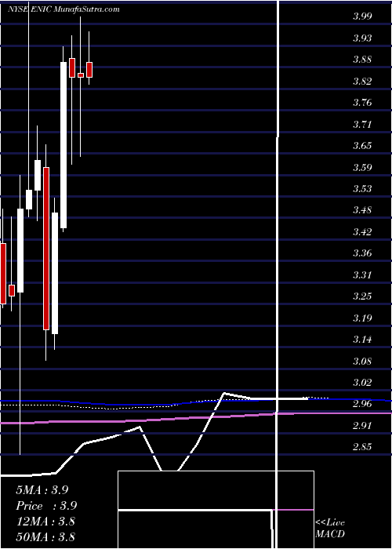Click the 3.42 price axis label
The image size is (392, 549).
click(x=362, y=232)
